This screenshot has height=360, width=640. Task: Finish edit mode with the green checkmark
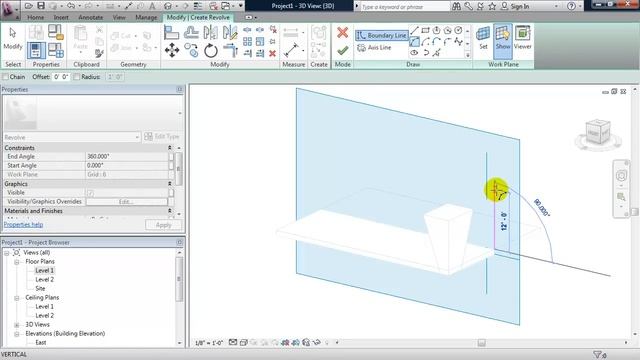[x=342, y=50]
